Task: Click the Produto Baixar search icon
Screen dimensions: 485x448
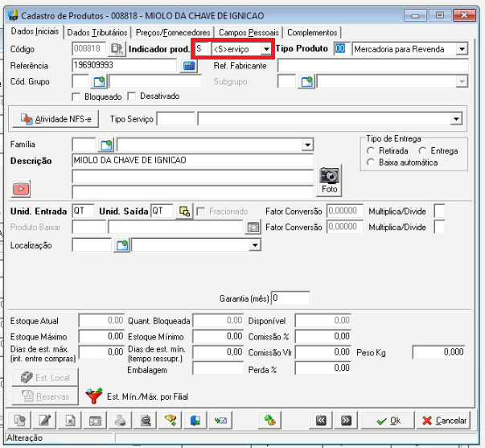Action: (x=253, y=228)
